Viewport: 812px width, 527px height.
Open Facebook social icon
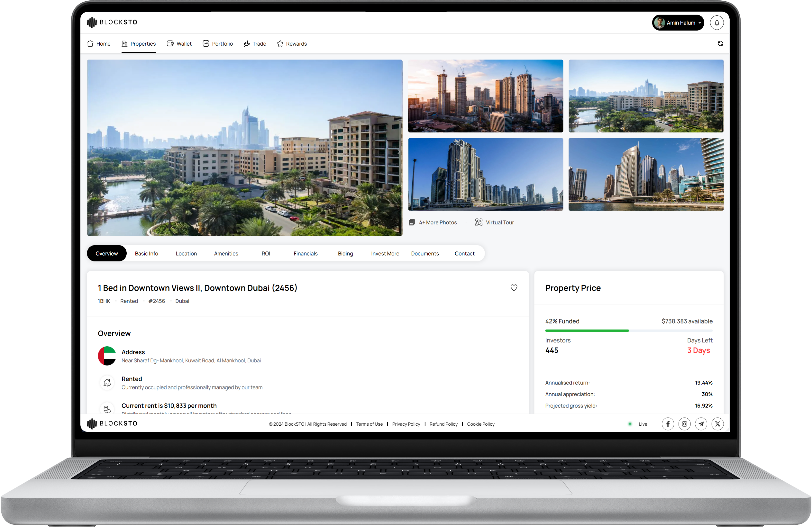668,424
